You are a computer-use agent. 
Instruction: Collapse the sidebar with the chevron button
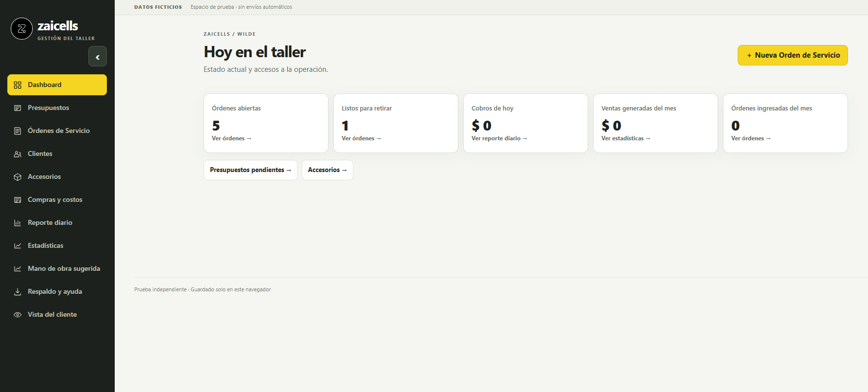[98, 57]
